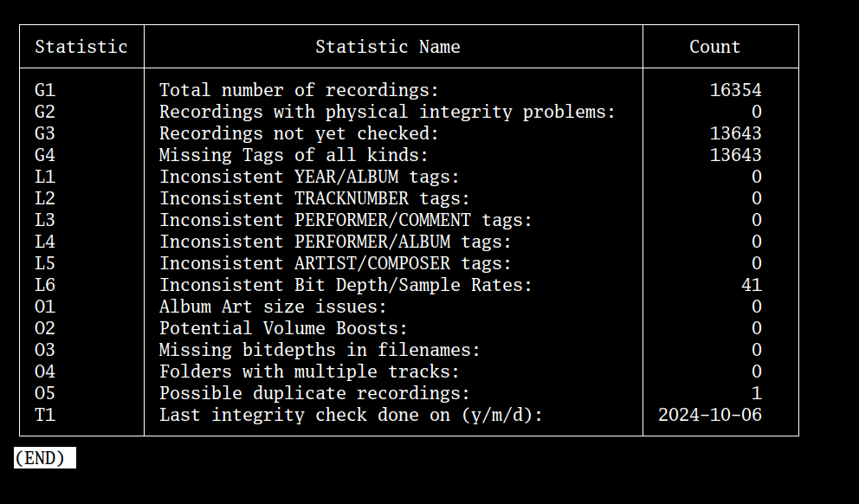Click the "Missing bitdepths in filenames" entry
Screen dimensions: 859x504
320,350
